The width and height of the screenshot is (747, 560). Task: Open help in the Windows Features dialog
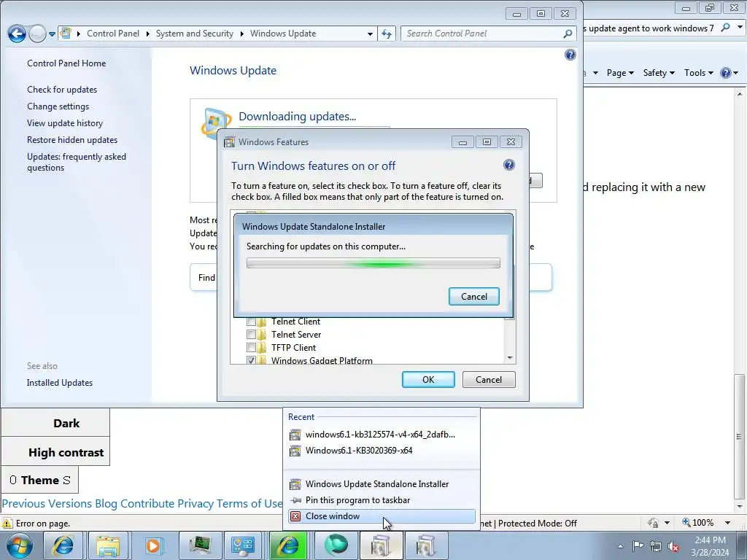pos(508,165)
